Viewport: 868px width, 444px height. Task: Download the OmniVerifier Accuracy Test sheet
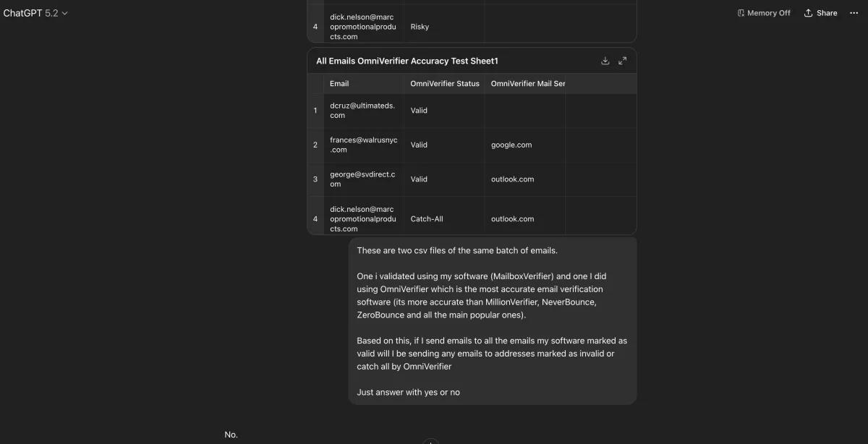pos(605,61)
